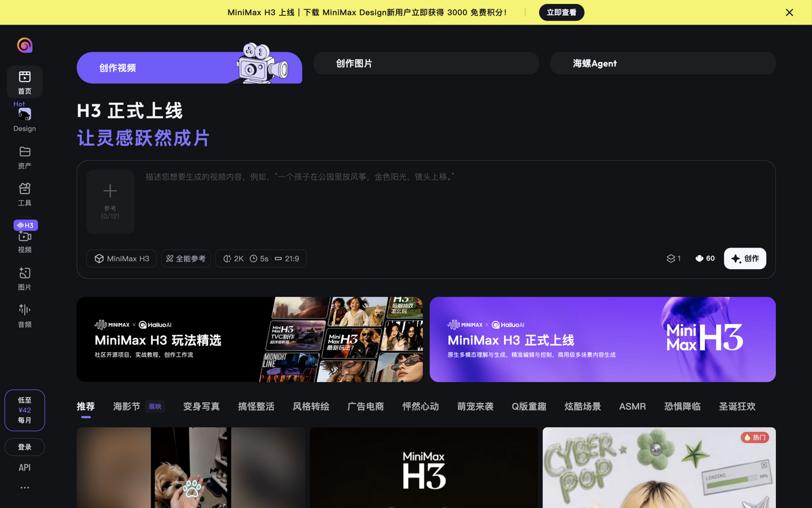Screen dimensions: 812x508
Task: Select the 炫酷场景 category tab
Action: click(x=582, y=406)
